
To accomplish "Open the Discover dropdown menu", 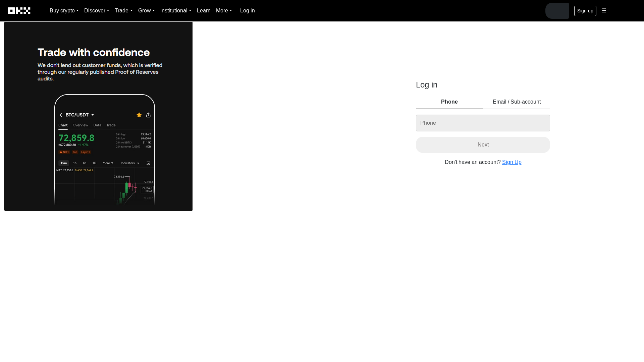I will tap(97, 11).
